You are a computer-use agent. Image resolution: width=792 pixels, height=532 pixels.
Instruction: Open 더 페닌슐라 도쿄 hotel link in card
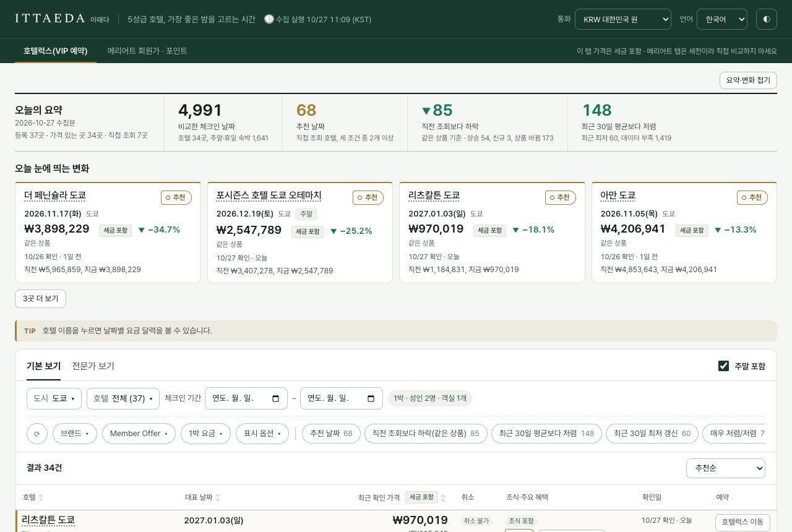click(55, 195)
